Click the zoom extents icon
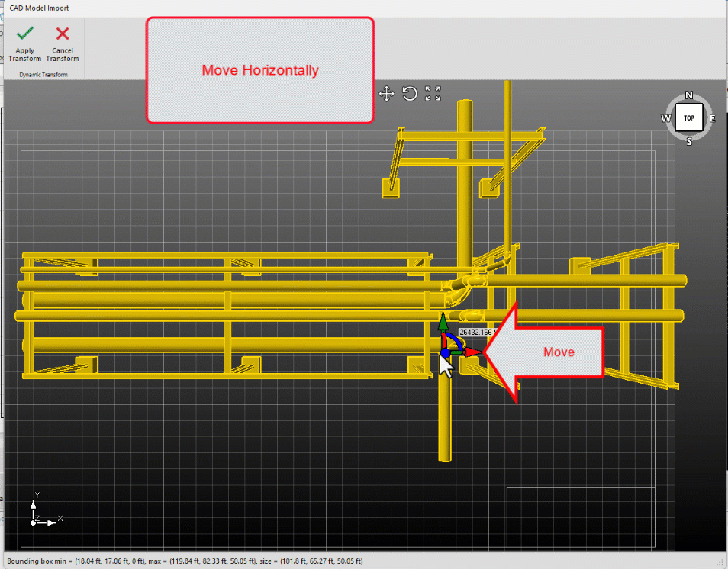The width and height of the screenshot is (728, 569). [433, 94]
